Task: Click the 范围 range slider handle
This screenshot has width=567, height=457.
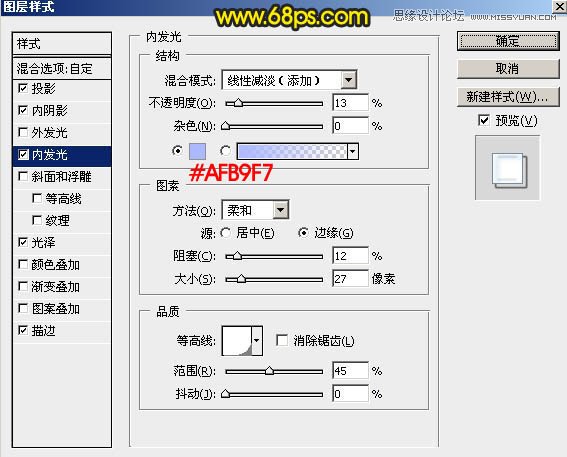Action: click(x=269, y=371)
